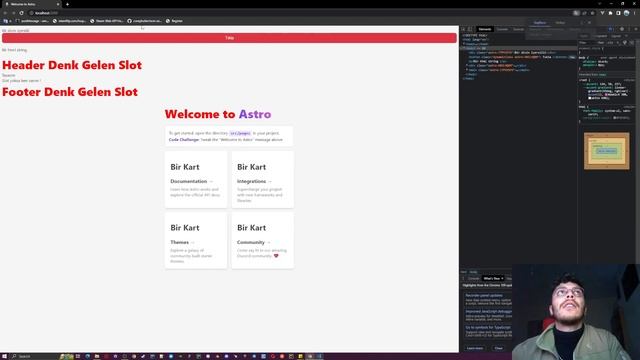Toggle .cls class editor

click(610, 42)
